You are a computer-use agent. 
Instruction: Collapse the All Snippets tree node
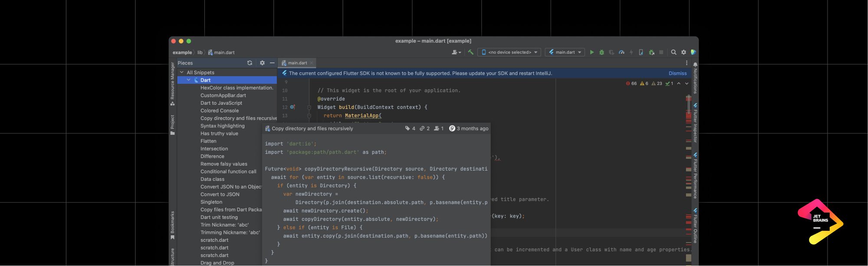182,72
